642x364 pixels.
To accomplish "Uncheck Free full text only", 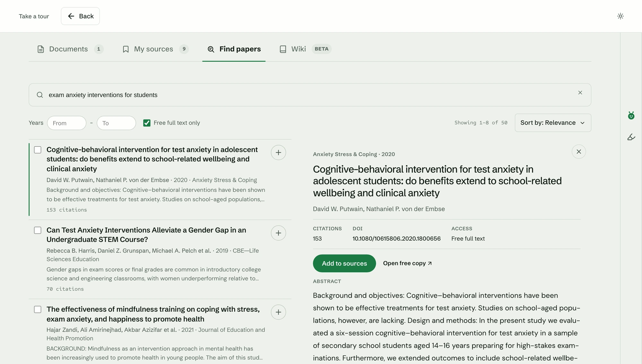I will pos(147,123).
